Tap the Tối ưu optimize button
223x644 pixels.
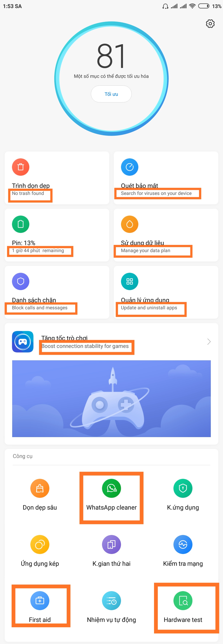111,94
